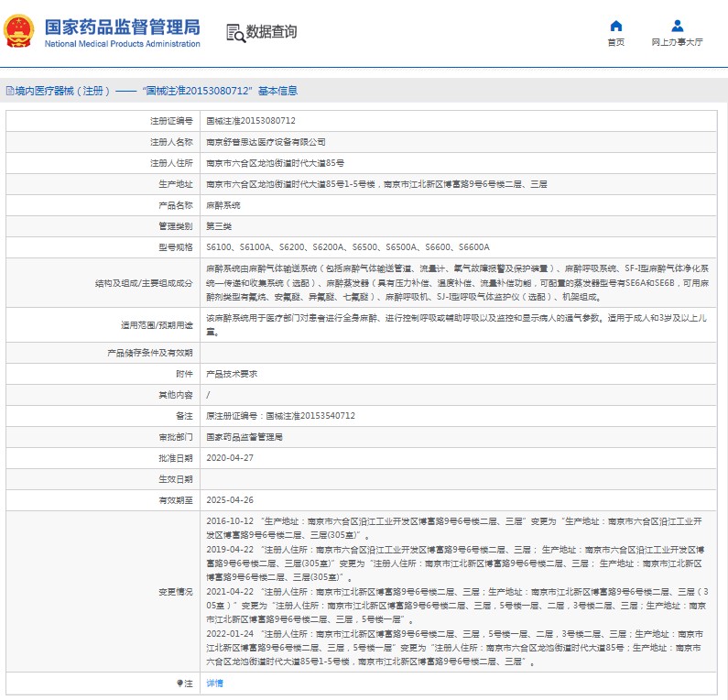Image resolution: width=728 pixels, height=700 pixels.
Task: Select 南京舒普思达医疗设备有限公司 registrant name
Action: click(266, 142)
